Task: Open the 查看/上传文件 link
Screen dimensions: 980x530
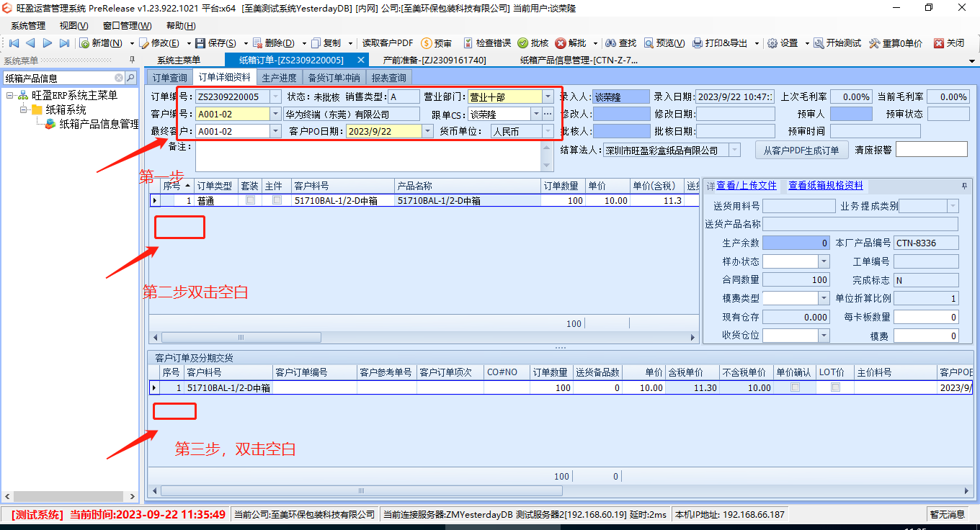Action: (x=747, y=186)
